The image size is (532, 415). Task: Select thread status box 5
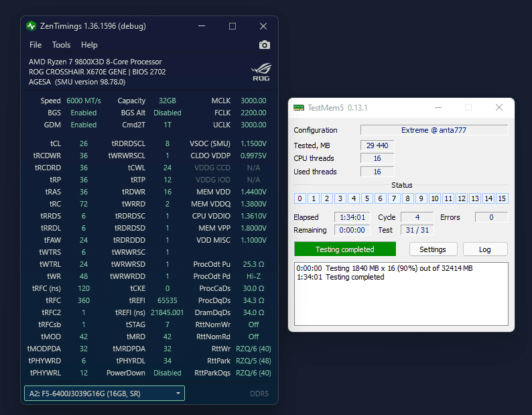[367, 198]
